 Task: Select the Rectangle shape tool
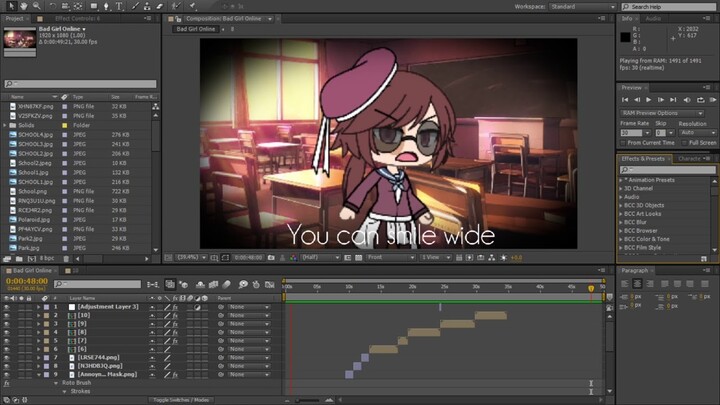click(x=94, y=6)
